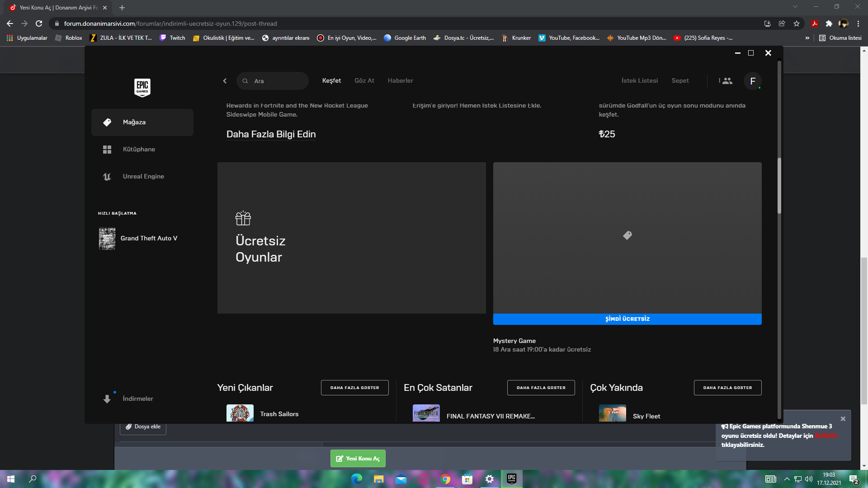
Task: Open Epic Games Launcher in taskbar
Action: click(511, 479)
